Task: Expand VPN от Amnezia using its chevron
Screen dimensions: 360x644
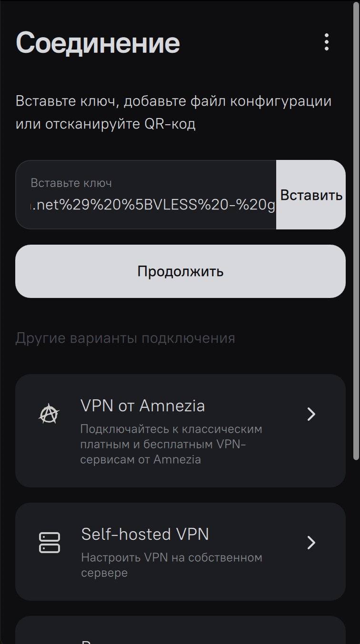Action: coord(311,414)
